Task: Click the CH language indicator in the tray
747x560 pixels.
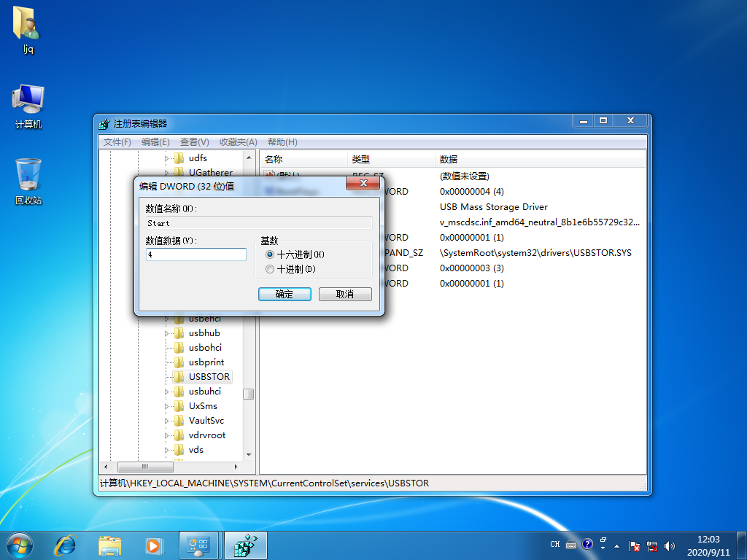Action: click(554, 544)
